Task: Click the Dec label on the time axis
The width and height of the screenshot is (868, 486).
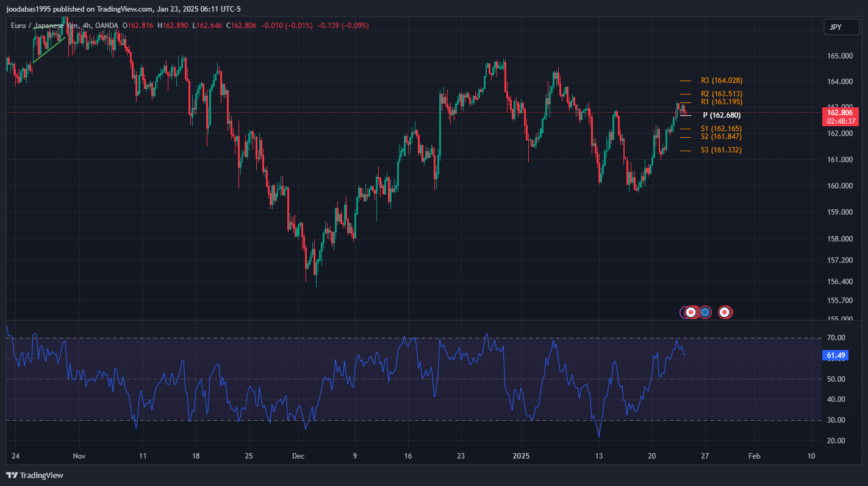Action: (x=298, y=456)
